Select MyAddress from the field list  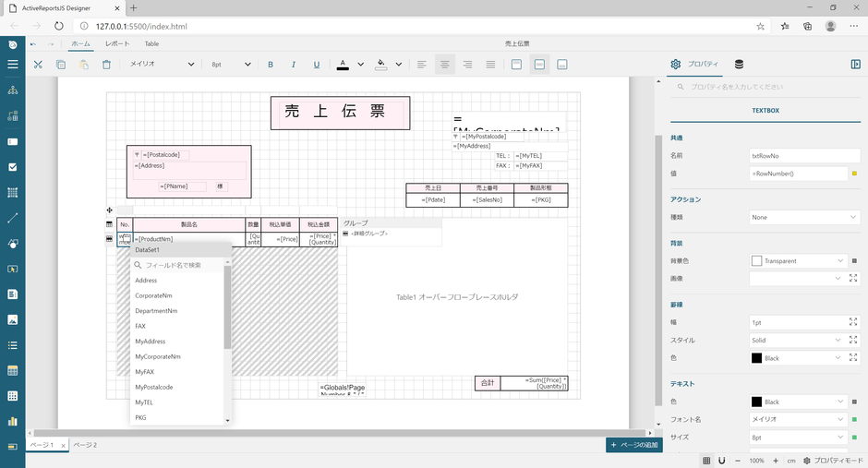pos(151,341)
